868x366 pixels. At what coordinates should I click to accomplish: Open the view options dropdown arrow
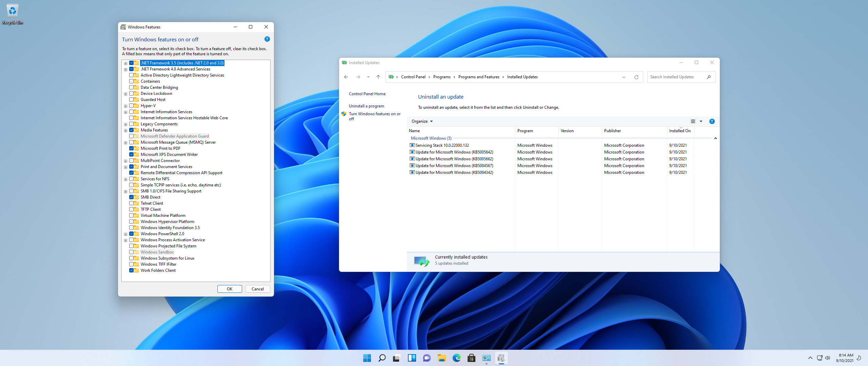(701, 121)
